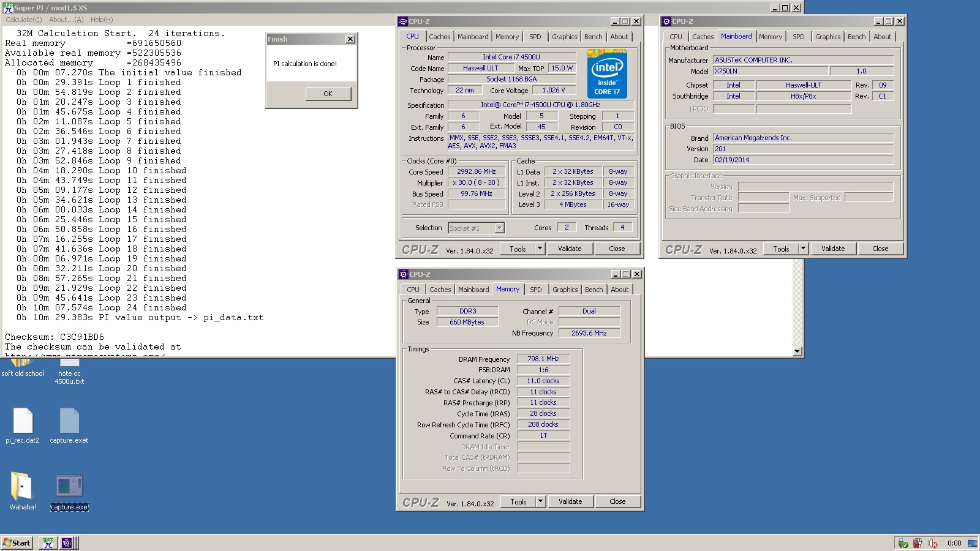Select the 'soft old school' desktop folder
The width and height of the screenshot is (980, 551).
[23, 368]
